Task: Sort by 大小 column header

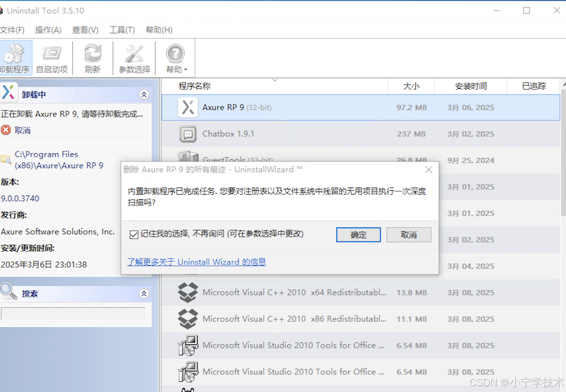Action: (x=411, y=86)
